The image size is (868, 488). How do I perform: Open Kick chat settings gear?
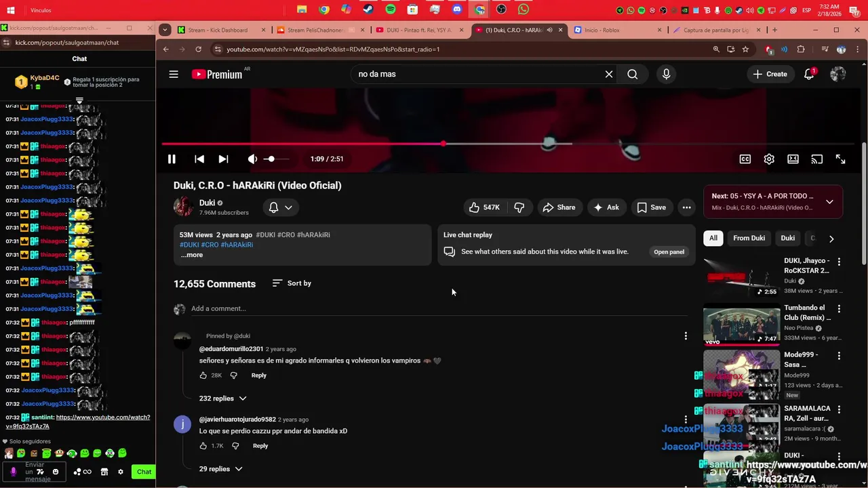tap(121, 472)
